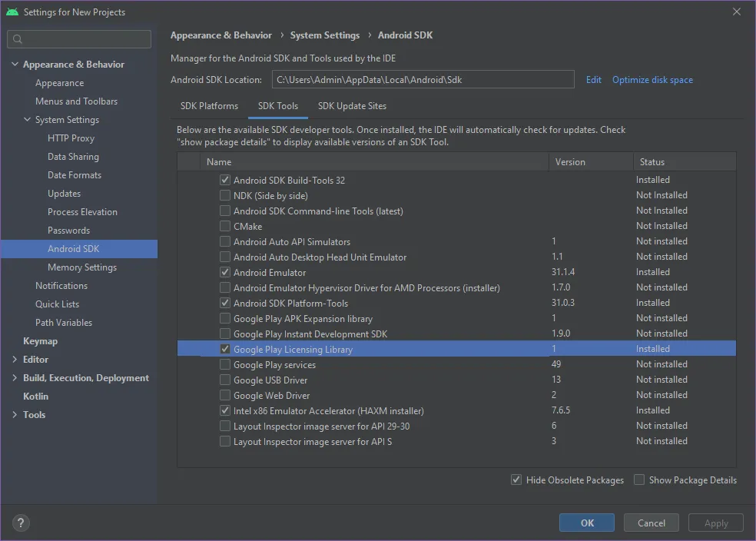Close the Settings for New Projects dialog

[x=736, y=12]
